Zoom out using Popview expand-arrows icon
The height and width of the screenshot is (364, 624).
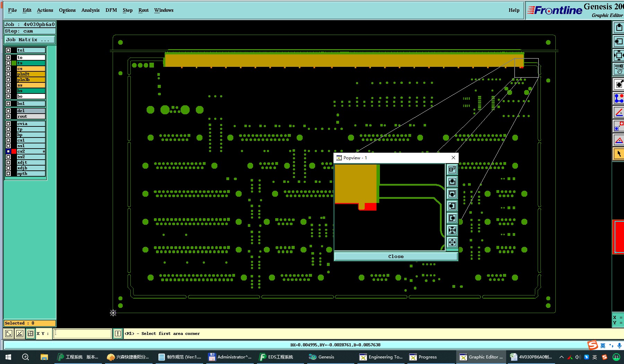(x=452, y=242)
